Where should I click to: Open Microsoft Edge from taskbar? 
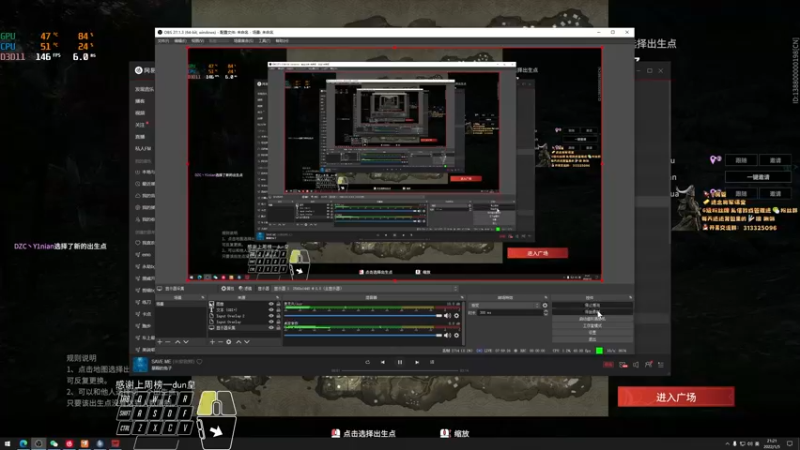pos(23,443)
